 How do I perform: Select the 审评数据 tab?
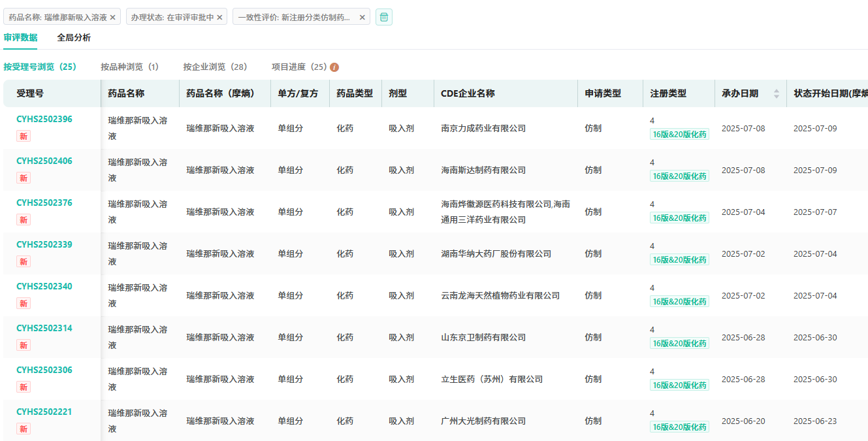click(20, 38)
